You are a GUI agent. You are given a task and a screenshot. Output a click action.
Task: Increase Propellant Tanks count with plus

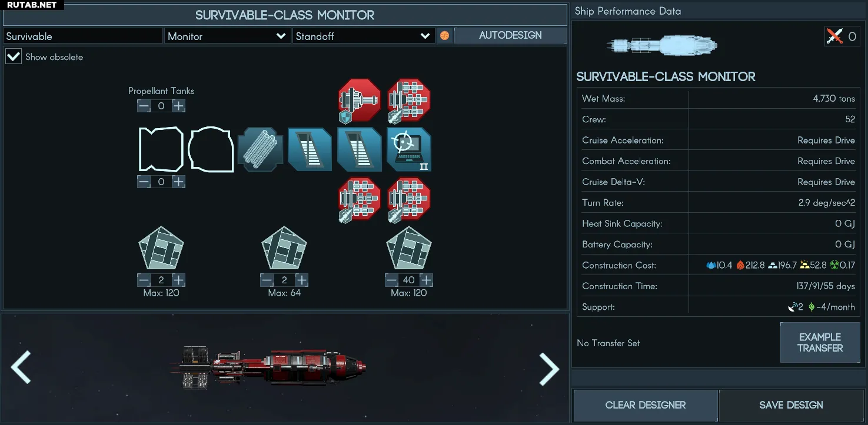[178, 106]
